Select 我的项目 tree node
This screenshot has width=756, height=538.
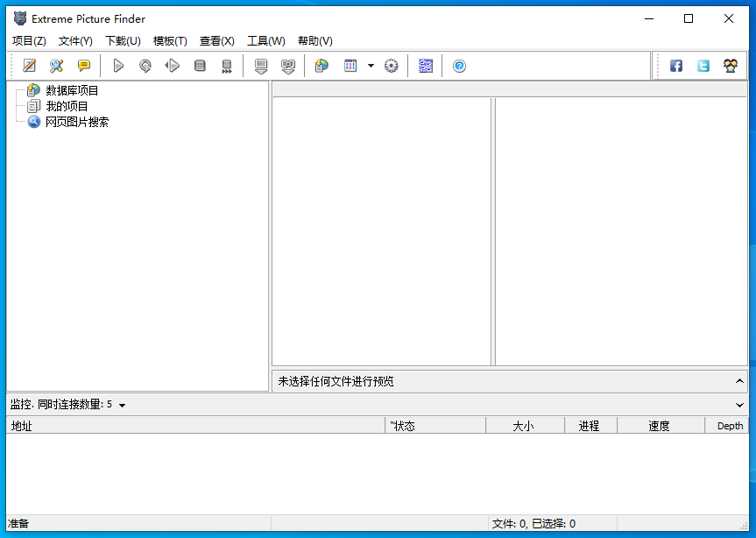(67, 106)
